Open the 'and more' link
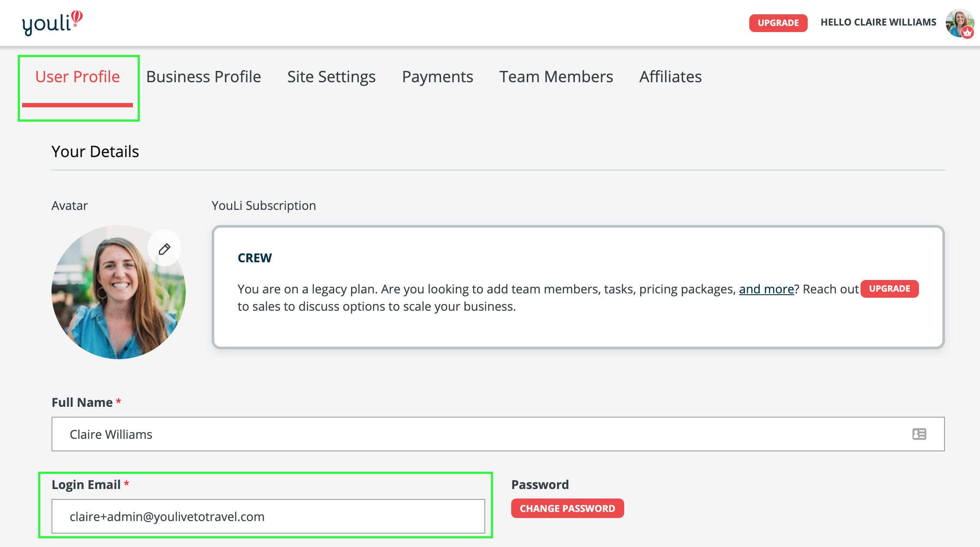This screenshot has height=547, width=980. pyautogui.click(x=766, y=289)
